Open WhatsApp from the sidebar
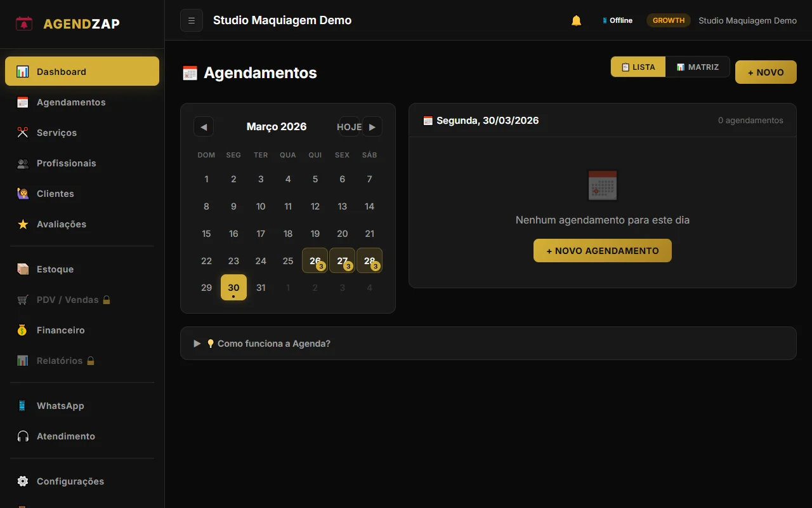This screenshot has width=812, height=508. coord(60,406)
